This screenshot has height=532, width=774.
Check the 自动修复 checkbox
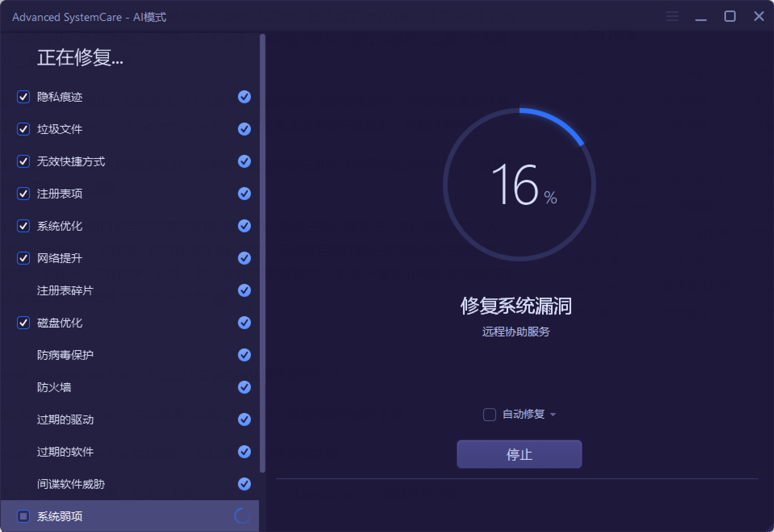pos(489,414)
